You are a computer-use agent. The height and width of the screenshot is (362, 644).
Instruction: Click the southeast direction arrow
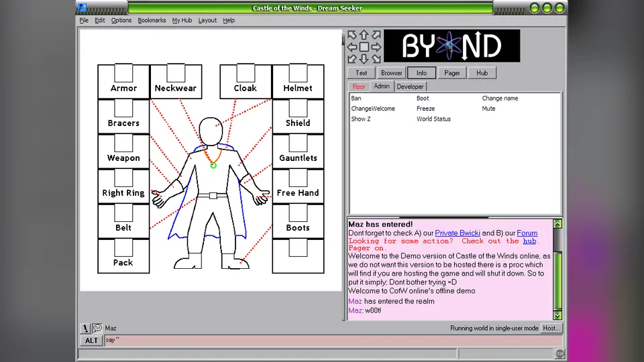376,59
